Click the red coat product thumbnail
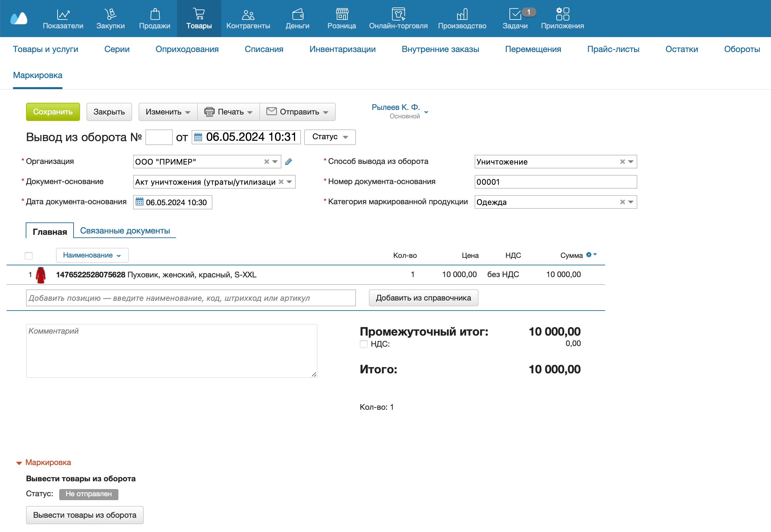Viewport: 771px width, 532px height. click(41, 275)
